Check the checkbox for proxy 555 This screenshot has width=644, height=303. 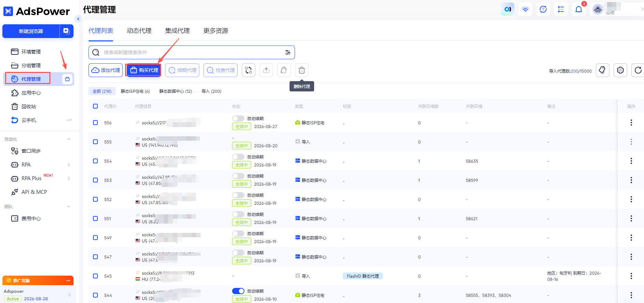(x=95, y=142)
